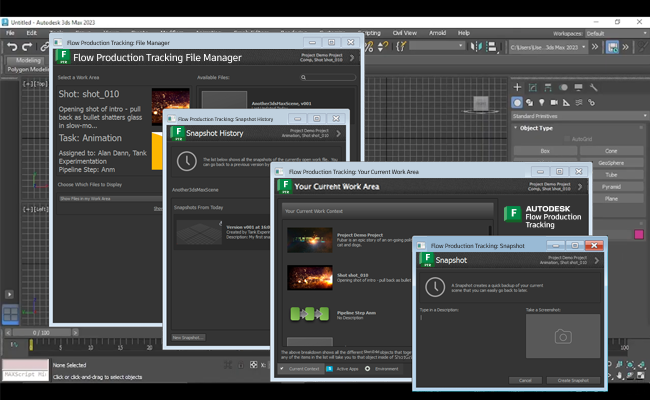Image resolution: width=650 pixels, height=400 pixels.
Task: Open the Hierarchy panel icon
Action: click(x=548, y=87)
